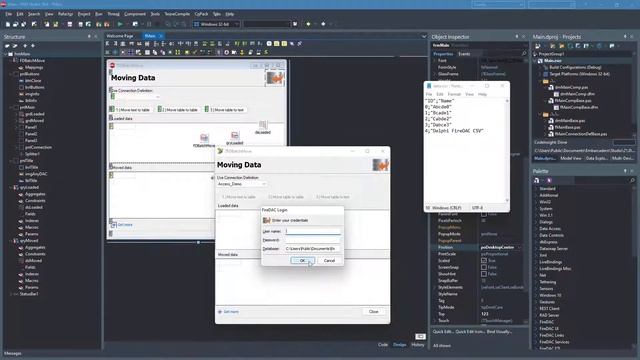640x360 pixels.
Task: Click the FireDAC Login credentials icon
Action: [267, 220]
